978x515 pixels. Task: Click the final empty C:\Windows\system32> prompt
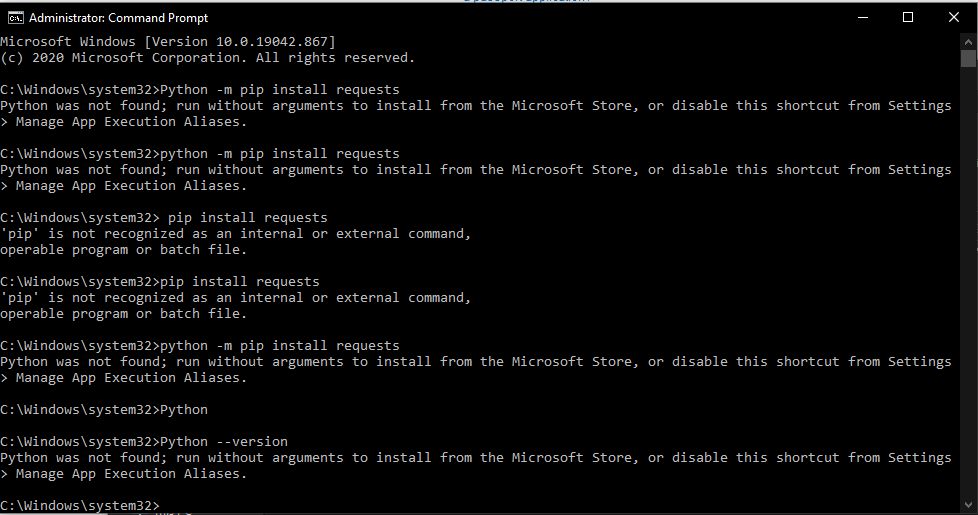coord(80,506)
